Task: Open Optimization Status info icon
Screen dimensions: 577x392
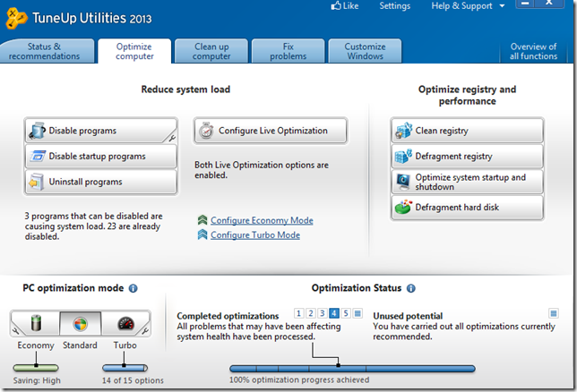Action: point(411,288)
